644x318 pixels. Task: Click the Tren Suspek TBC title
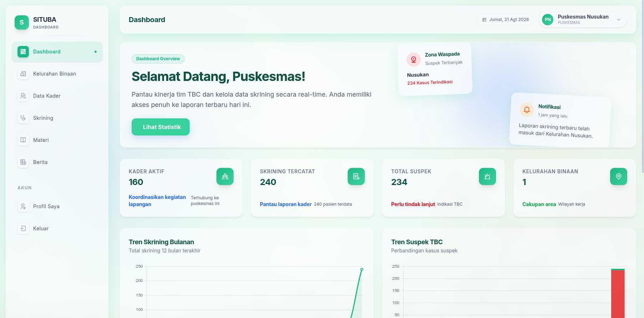pyautogui.click(x=417, y=242)
